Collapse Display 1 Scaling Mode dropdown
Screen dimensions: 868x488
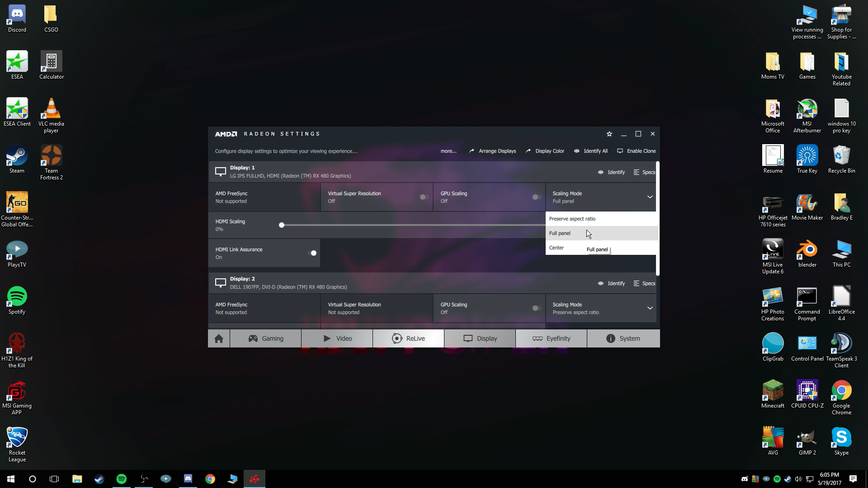click(x=650, y=197)
